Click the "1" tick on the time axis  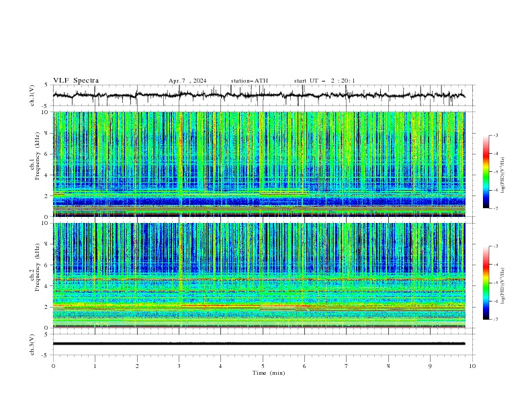[x=95, y=366]
